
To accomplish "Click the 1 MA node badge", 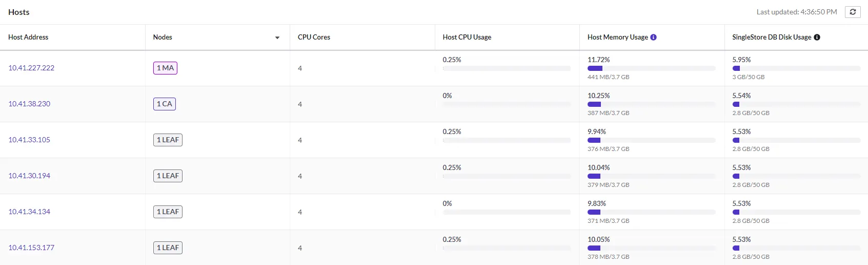I will tap(165, 68).
